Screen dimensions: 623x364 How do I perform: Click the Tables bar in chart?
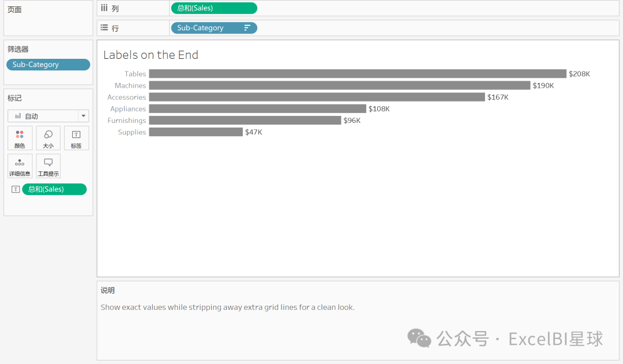coord(358,74)
